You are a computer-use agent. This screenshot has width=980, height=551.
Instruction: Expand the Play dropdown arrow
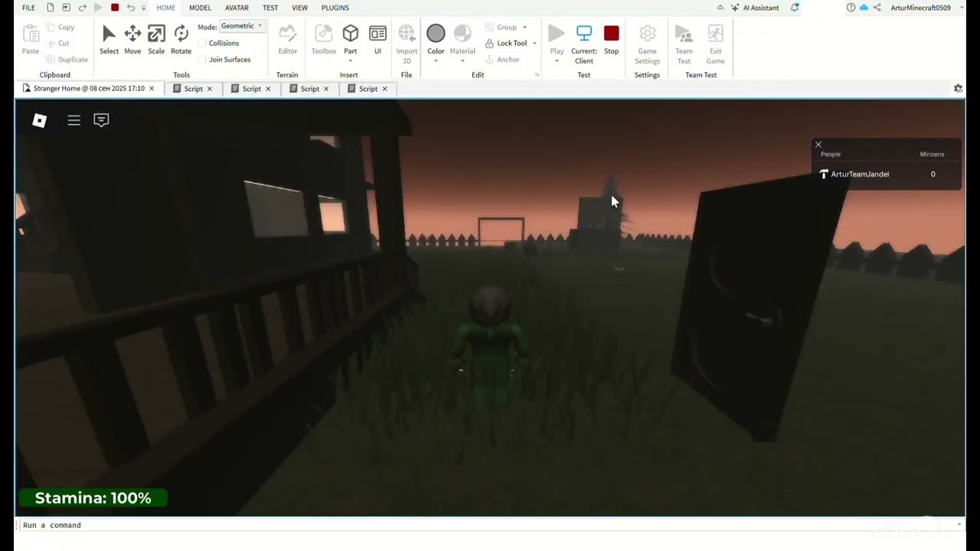tap(557, 61)
